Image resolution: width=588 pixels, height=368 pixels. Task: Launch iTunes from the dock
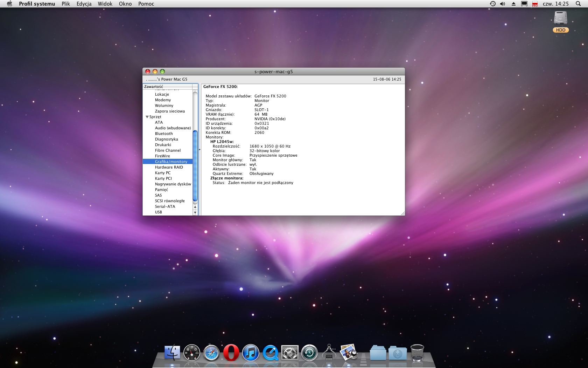tap(251, 353)
